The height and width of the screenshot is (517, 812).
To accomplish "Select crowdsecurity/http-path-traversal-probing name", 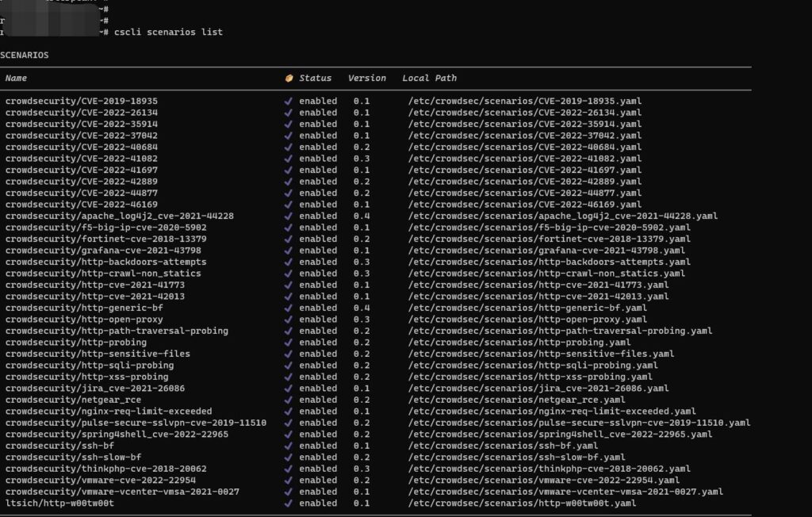I will pyautogui.click(x=117, y=331).
